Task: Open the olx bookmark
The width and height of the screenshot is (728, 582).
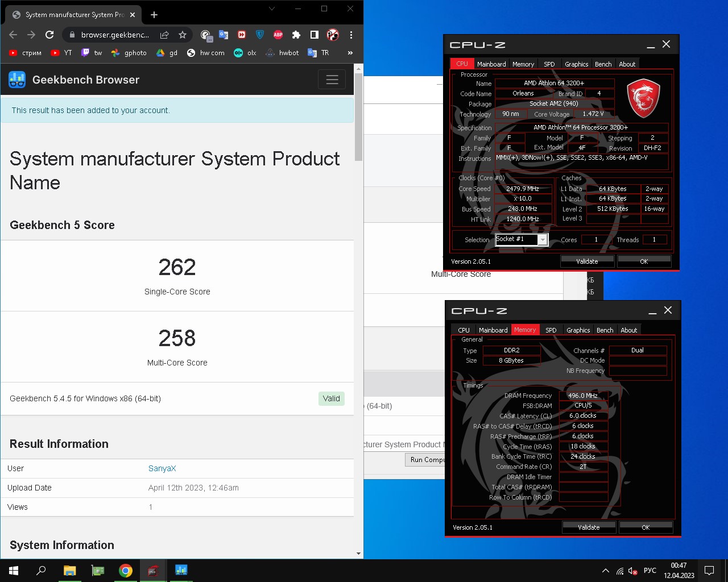Action: 245,53
